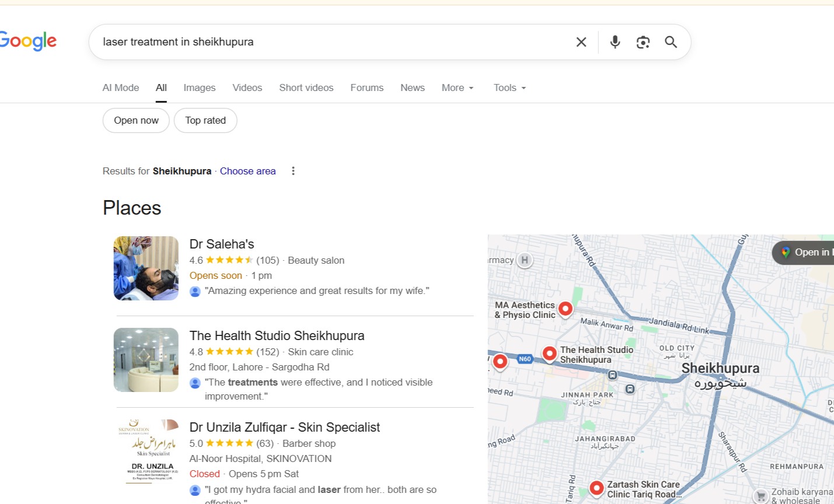
Task: Expand the More search categories dropdown
Action: (x=458, y=88)
